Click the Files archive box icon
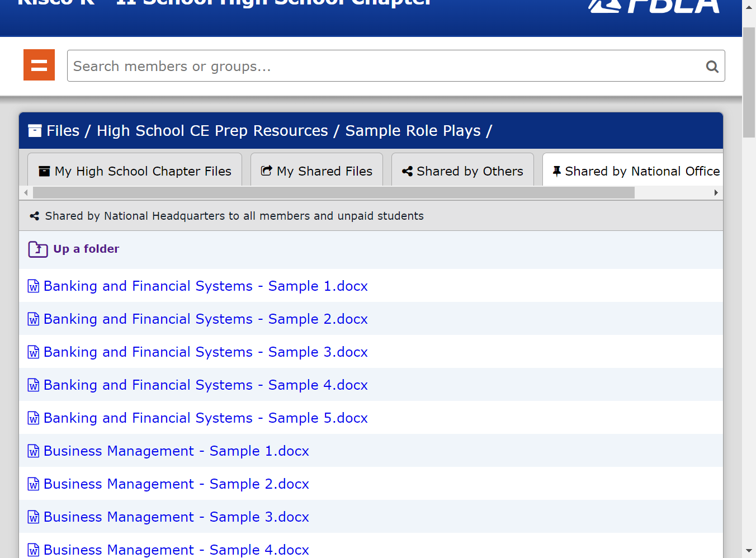The height and width of the screenshot is (558, 756). (x=35, y=131)
